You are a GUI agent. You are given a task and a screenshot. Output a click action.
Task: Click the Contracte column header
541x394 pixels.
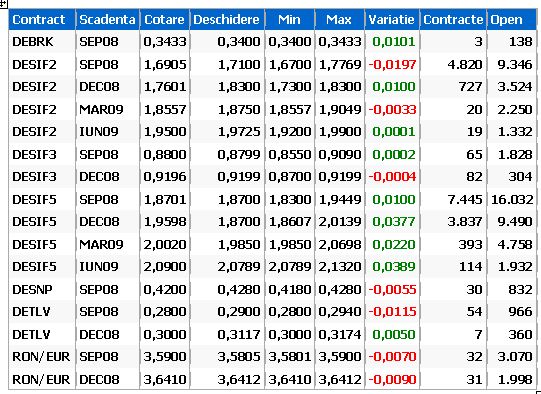[453, 20]
